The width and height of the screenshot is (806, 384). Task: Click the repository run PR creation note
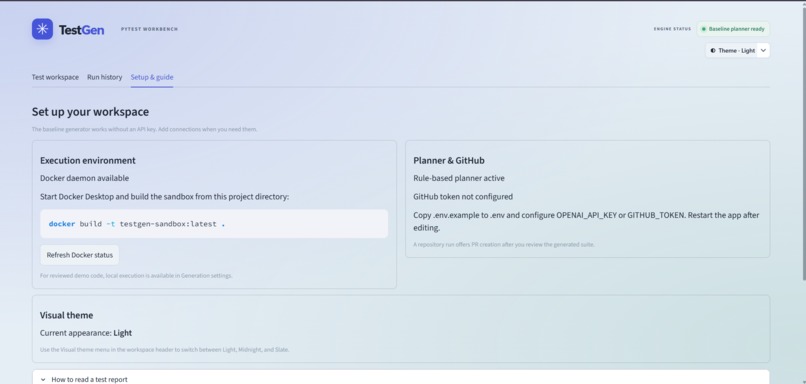pos(504,245)
